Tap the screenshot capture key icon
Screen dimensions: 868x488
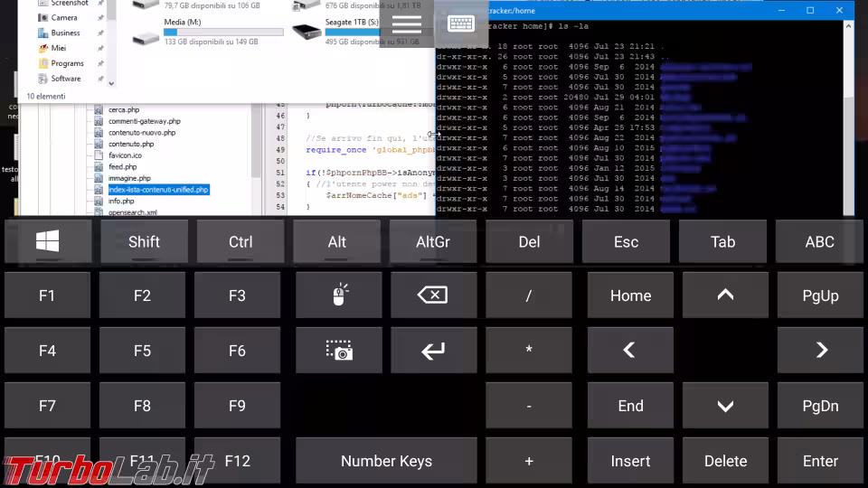tap(339, 351)
